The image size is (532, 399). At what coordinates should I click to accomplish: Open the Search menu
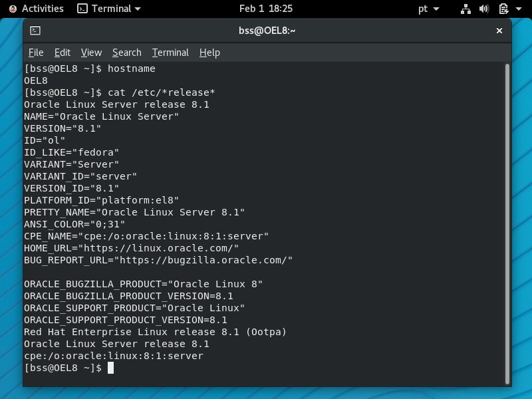click(x=127, y=53)
